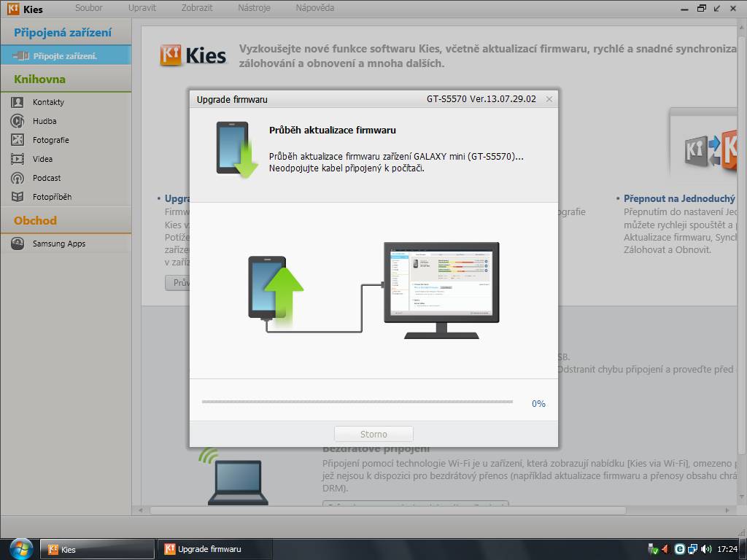
Task: Click the vertical scrollbar down arrow
Action: (742, 498)
